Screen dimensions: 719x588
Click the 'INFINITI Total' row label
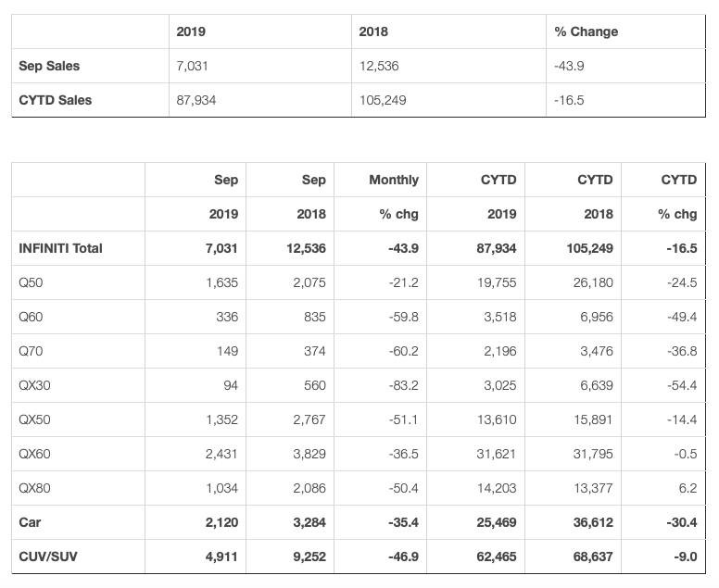point(60,248)
